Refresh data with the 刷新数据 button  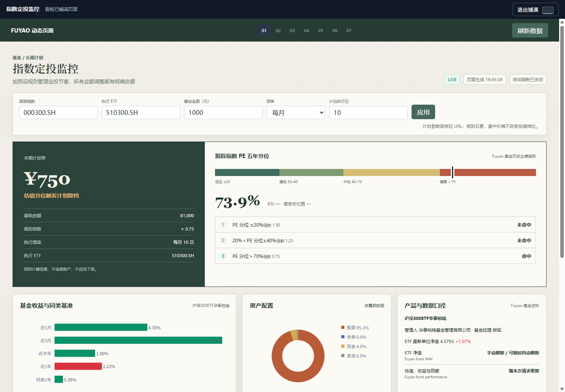[530, 31]
